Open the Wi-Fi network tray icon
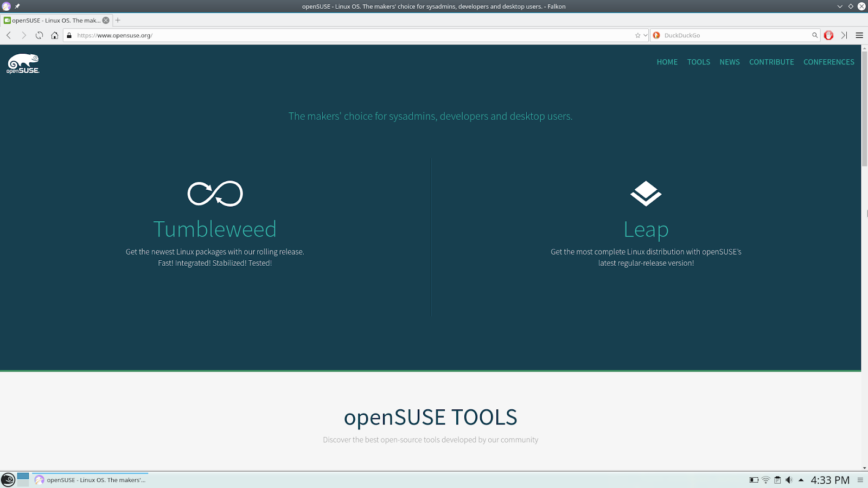This screenshot has width=868, height=488. 766,480
